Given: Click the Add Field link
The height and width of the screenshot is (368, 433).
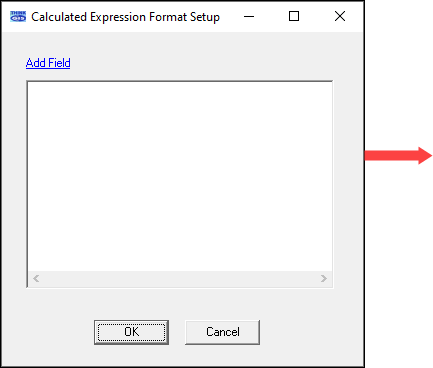Looking at the screenshot, I should pyautogui.click(x=48, y=63).
